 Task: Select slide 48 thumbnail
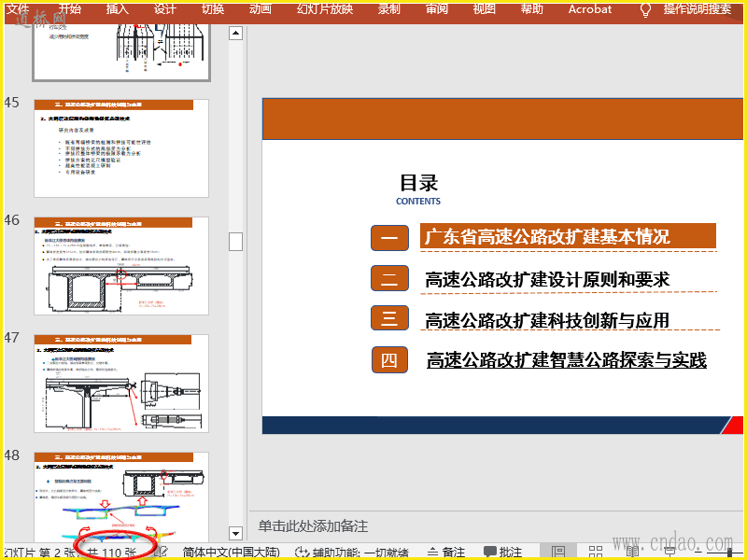121,497
